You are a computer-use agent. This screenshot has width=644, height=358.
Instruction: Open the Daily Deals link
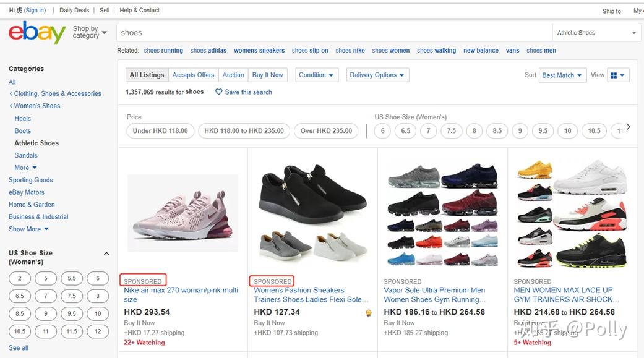tap(74, 11)
